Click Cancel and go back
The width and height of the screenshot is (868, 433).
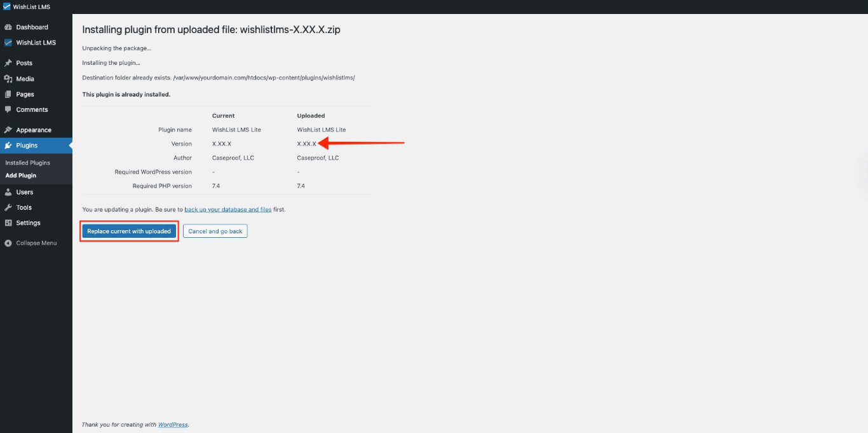(215, 231)
